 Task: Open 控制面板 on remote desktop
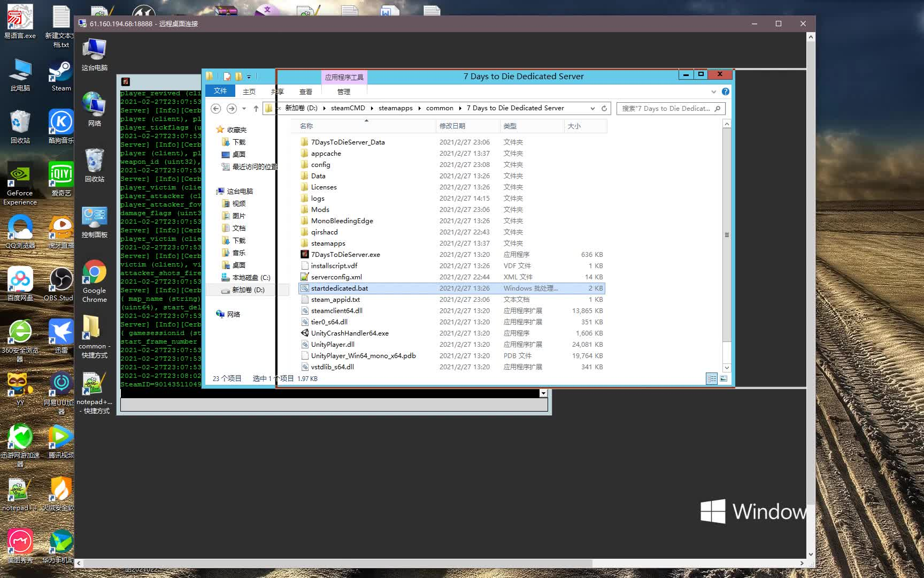[94, 222]
